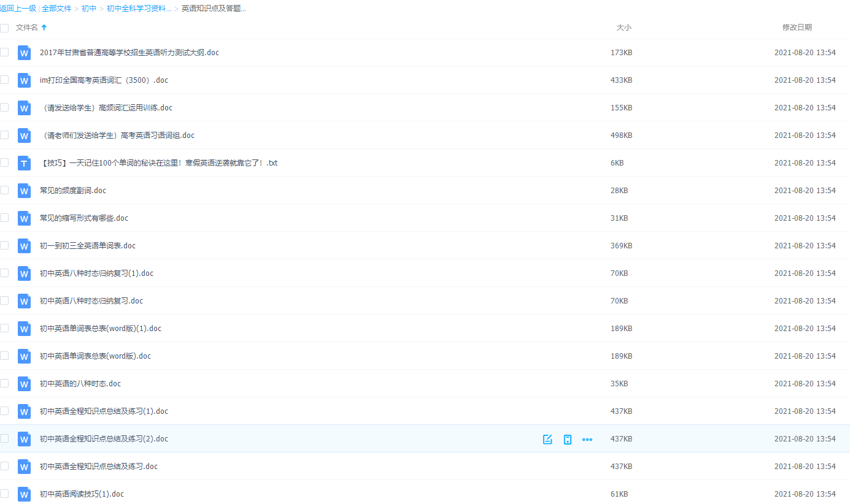Screen dimensions: 850x504
Task: Open the three-dot more options menu
Action: click(x=587, y=439)
